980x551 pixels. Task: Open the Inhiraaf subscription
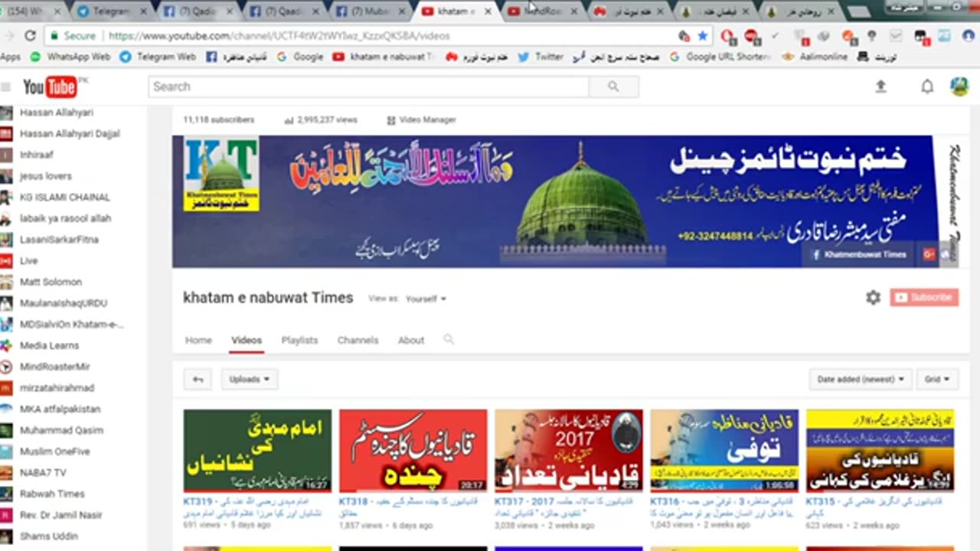(x=37, y=155)
